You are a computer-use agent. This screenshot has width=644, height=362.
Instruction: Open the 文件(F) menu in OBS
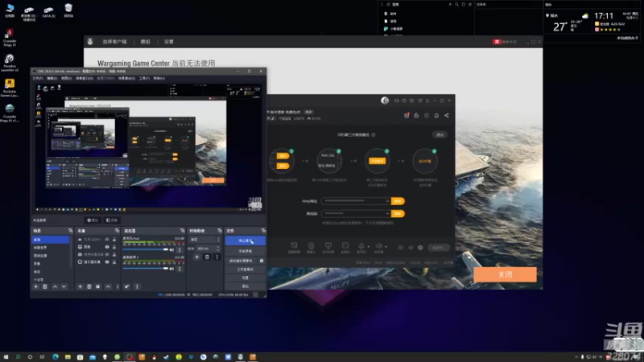tap(38, 78)
